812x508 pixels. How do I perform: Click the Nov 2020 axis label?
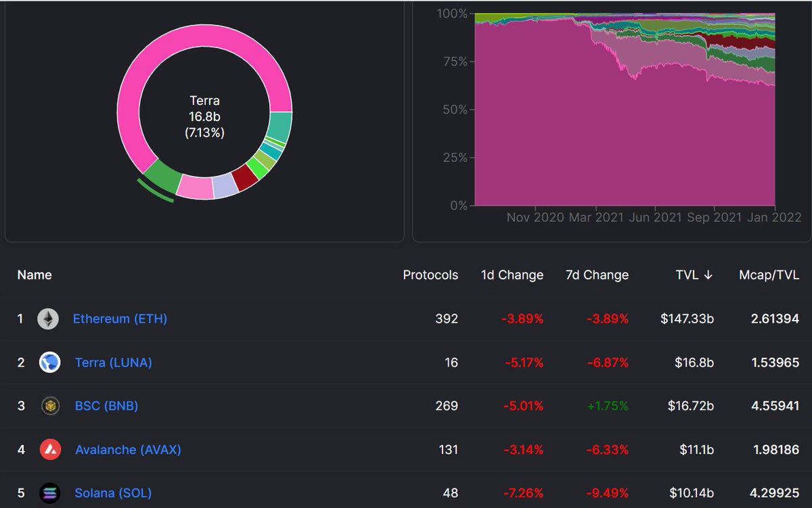pyautogui.click(x=535, y=217)
